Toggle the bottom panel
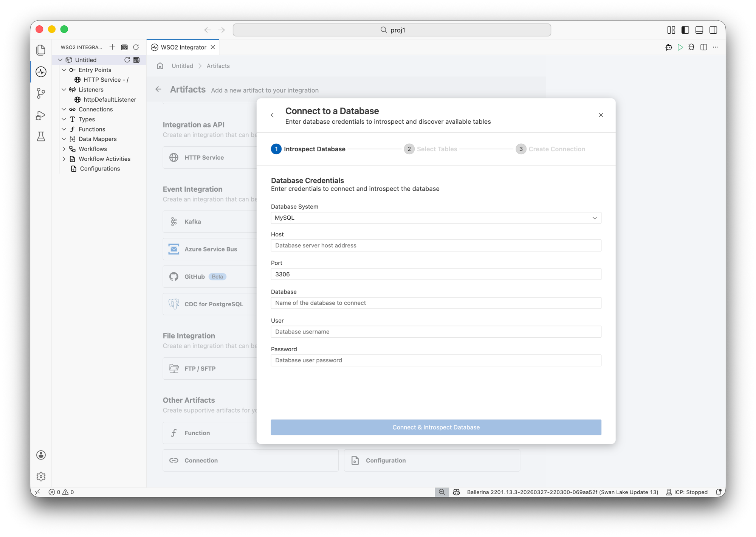The width and height of the screenshot is (756, 537). point(699,30)
